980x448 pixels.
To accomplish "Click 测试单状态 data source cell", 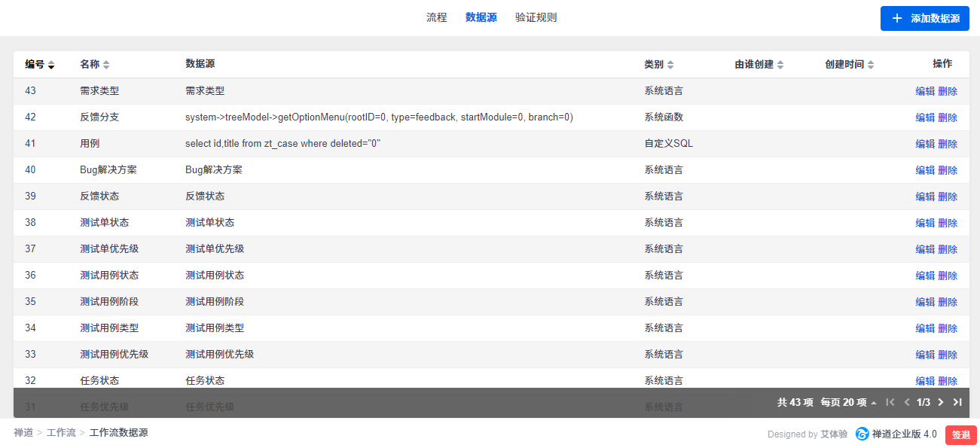I will pos(209,223).
